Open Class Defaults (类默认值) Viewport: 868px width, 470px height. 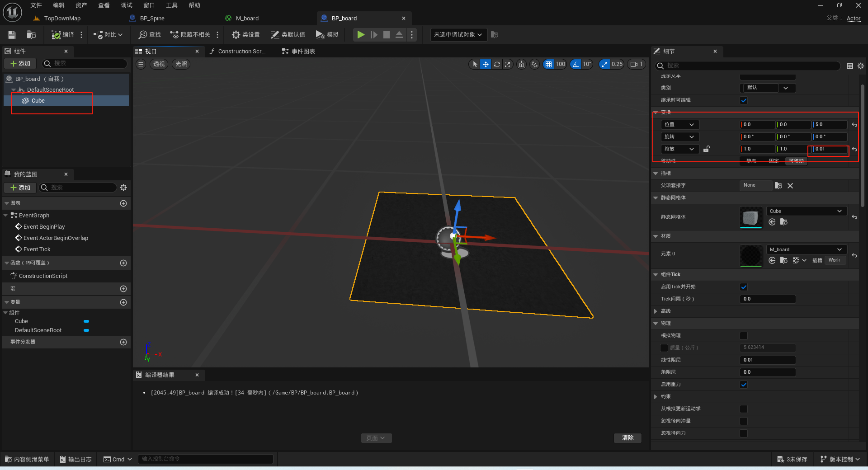(x=288, y=35)
